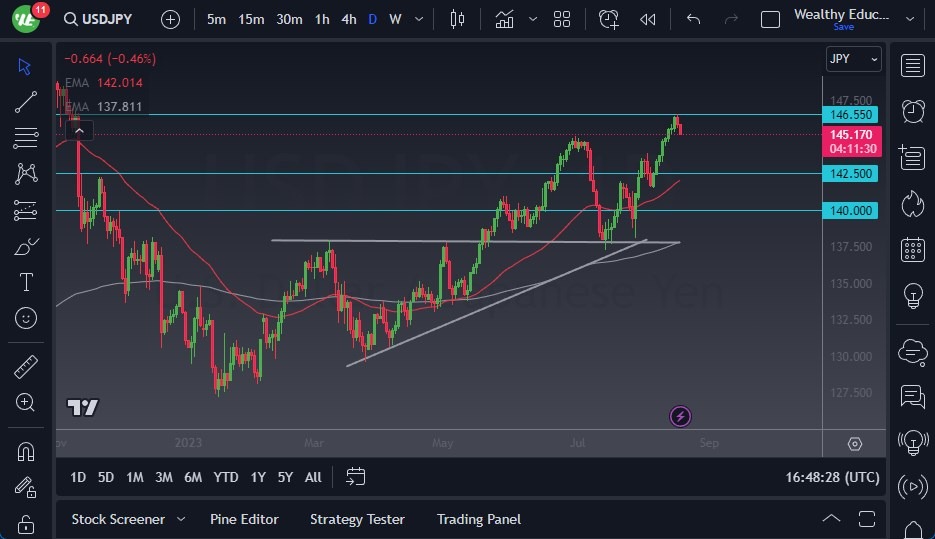Open the economic calendar panel
Viewport: 935px width, 539px height.
click(x=912, y=249)
